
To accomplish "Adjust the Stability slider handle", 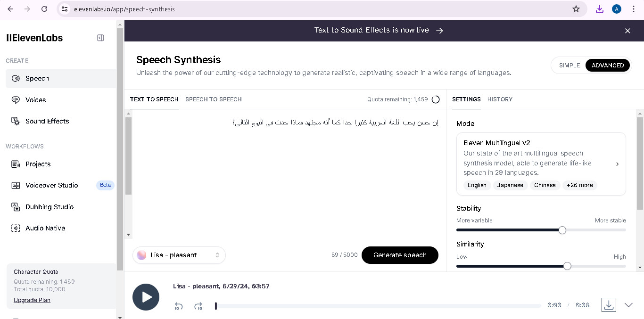I will 562,230.
